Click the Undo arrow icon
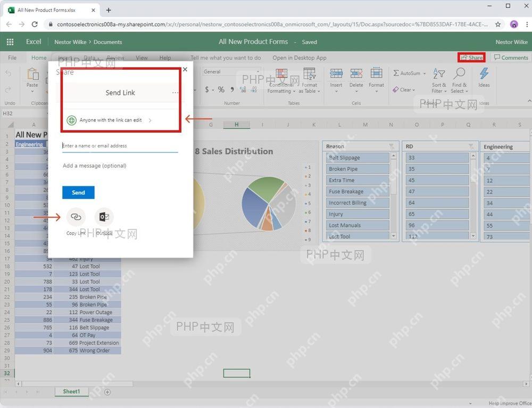 9,72
